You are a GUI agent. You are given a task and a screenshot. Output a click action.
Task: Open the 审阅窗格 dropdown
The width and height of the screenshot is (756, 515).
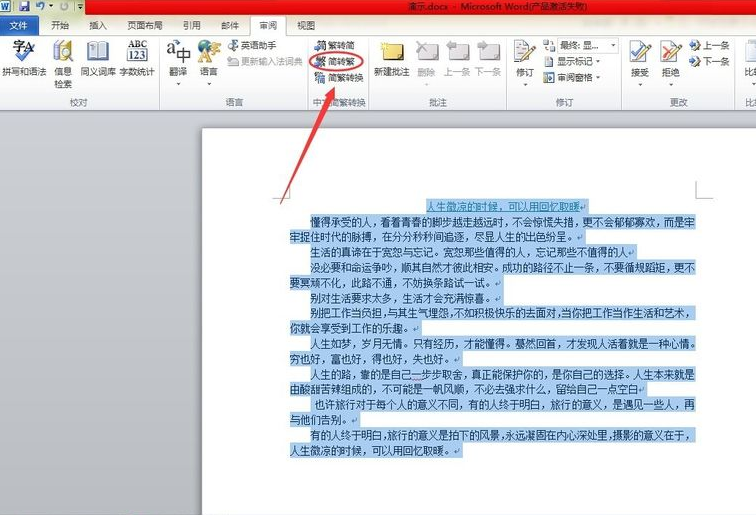pos(572,77)
